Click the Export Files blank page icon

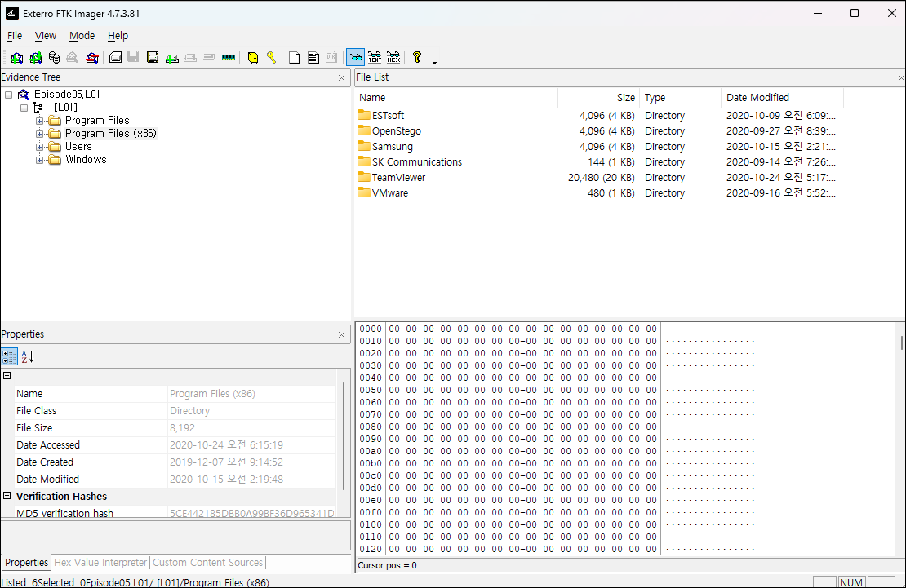(x=295, y=57)
